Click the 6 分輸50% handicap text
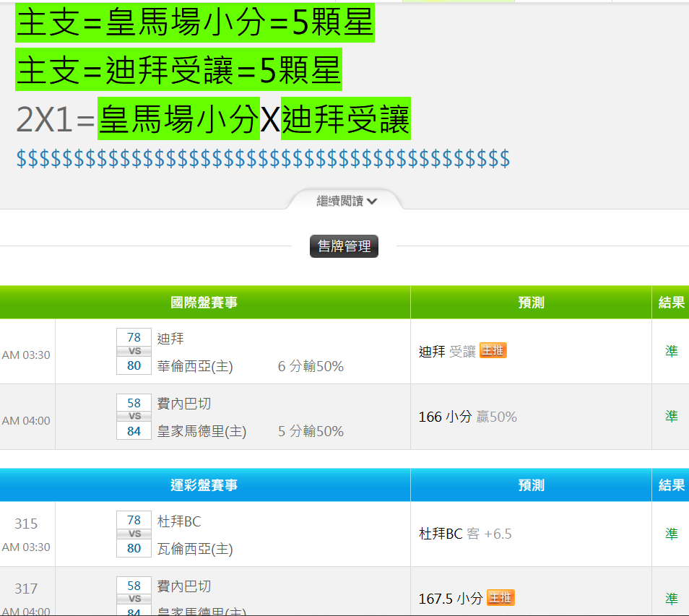The width and height of the screenshot is (689, 616). [311, 366]
